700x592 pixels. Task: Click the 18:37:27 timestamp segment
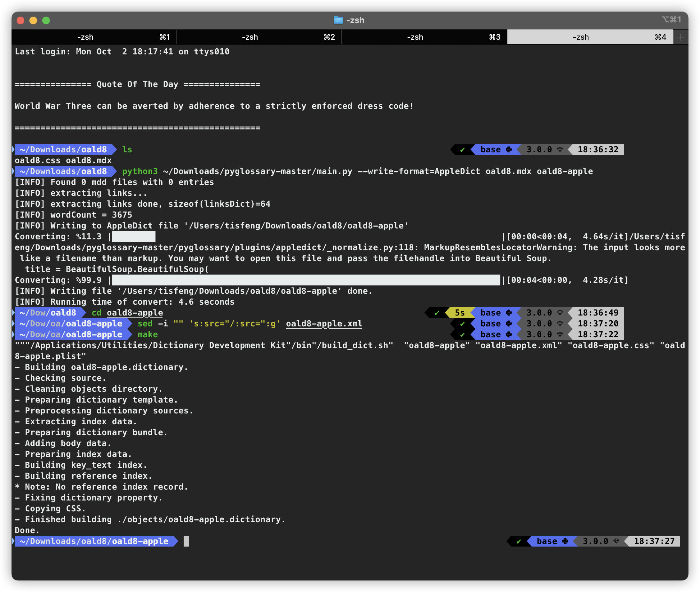pyautogui.click(x=654, y=541)
